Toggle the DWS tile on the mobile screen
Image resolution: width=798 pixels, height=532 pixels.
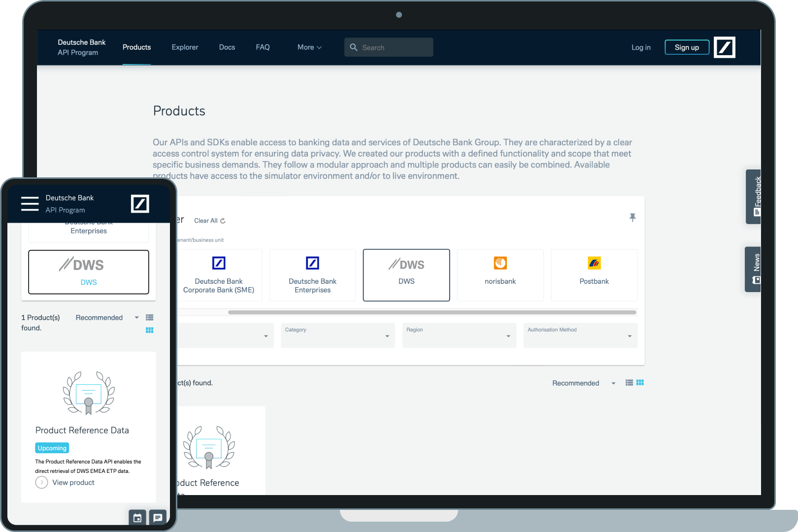click(x=89, y=272)
